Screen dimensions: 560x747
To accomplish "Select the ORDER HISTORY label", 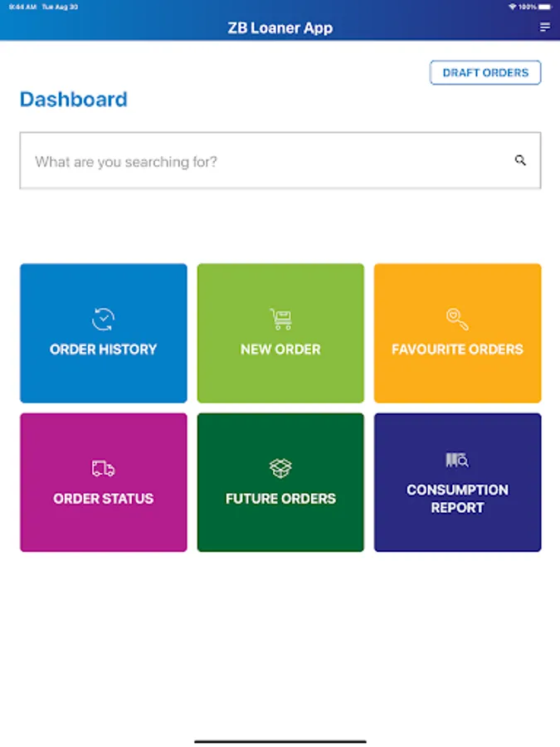I will point(104,349).
